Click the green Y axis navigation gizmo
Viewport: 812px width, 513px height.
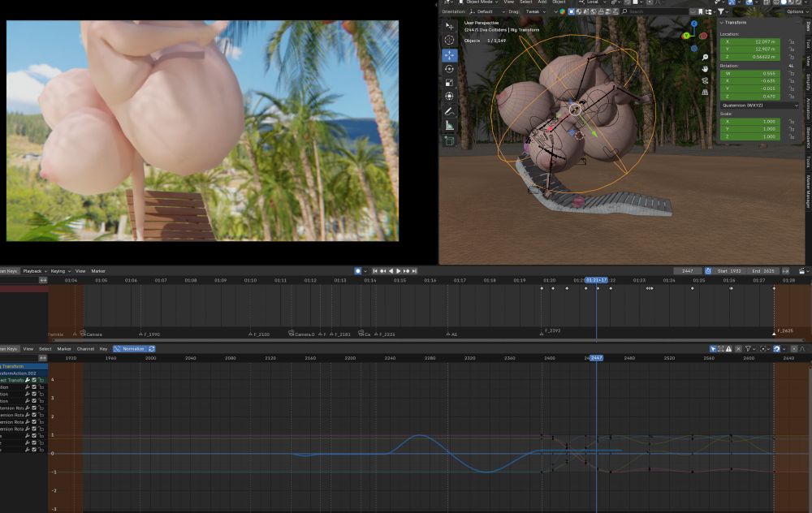686,36
